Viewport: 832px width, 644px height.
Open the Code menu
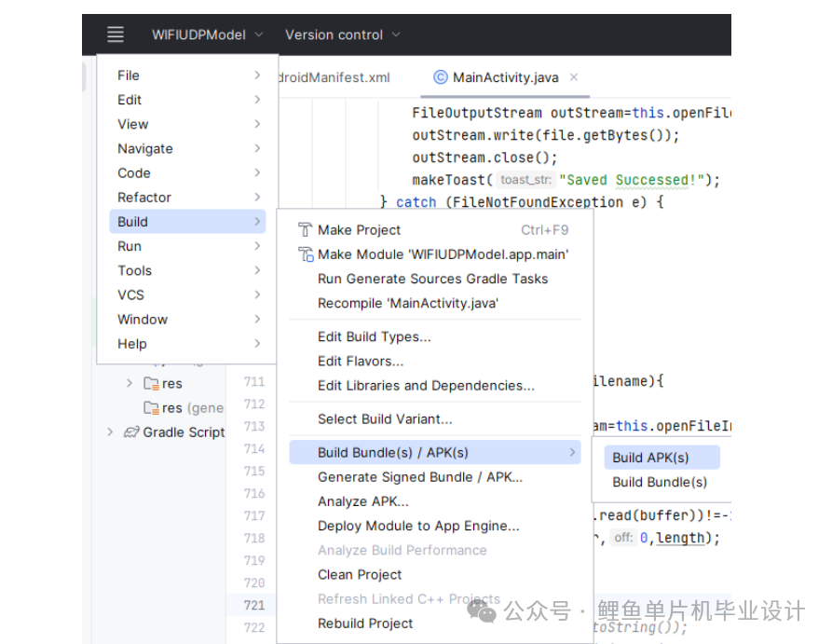click(x=187, y=173)
